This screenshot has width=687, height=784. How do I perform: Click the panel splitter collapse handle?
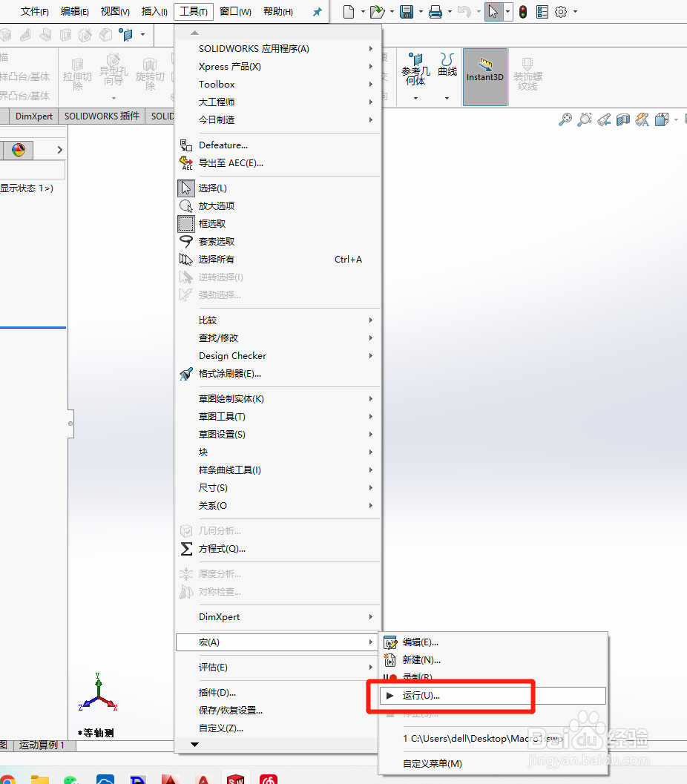(70, 424)
